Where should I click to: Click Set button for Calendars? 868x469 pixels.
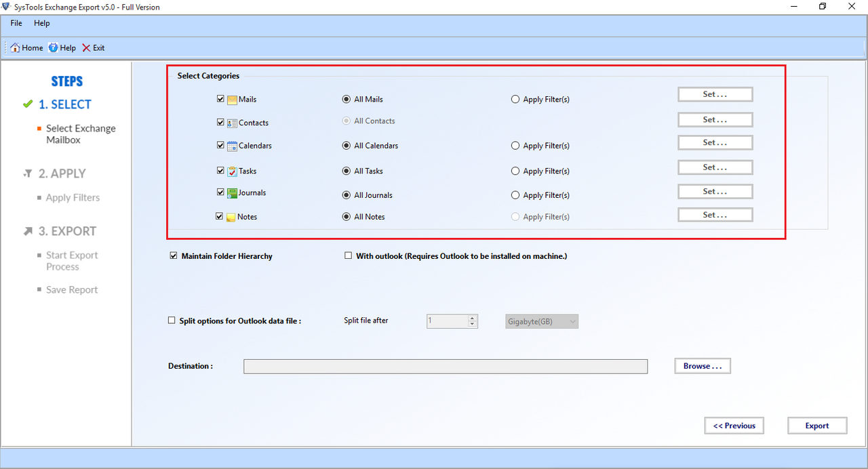click(x=715, y=143)
